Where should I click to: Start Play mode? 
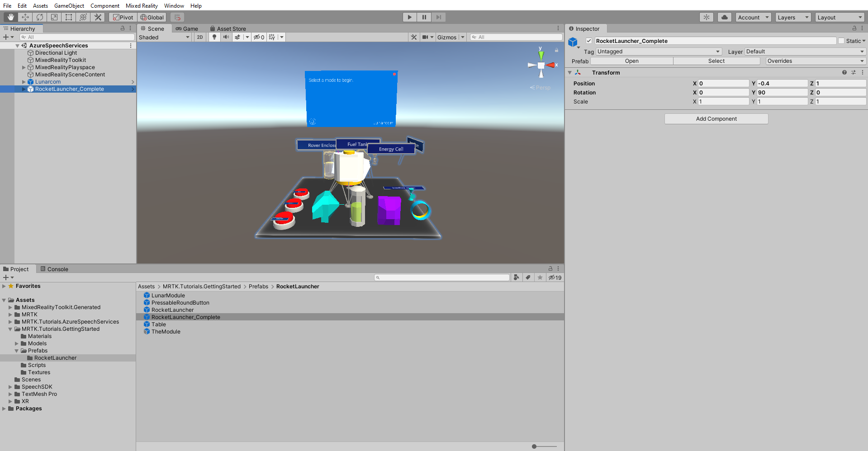pos(410,17)
